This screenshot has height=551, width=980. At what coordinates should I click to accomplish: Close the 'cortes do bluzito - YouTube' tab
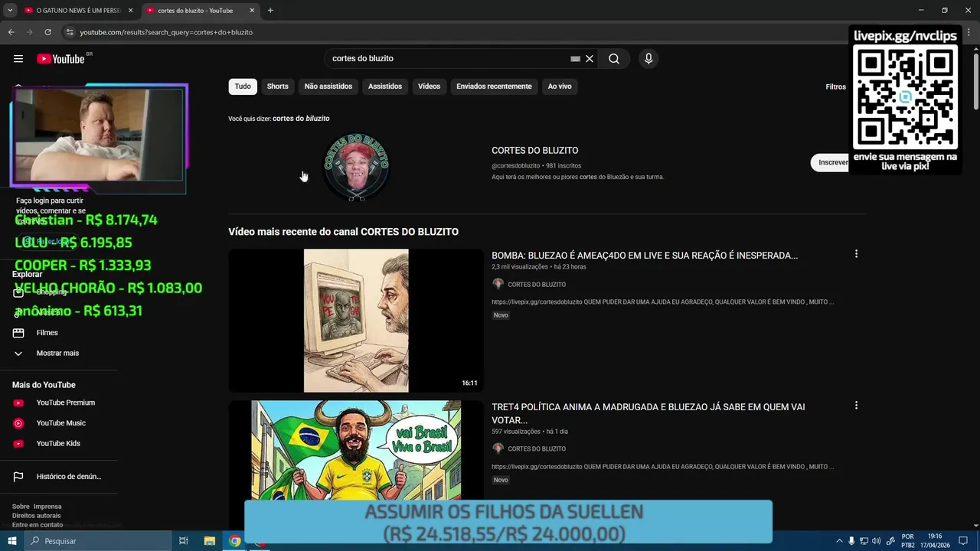pyautogui.click(x=252, y=11)
